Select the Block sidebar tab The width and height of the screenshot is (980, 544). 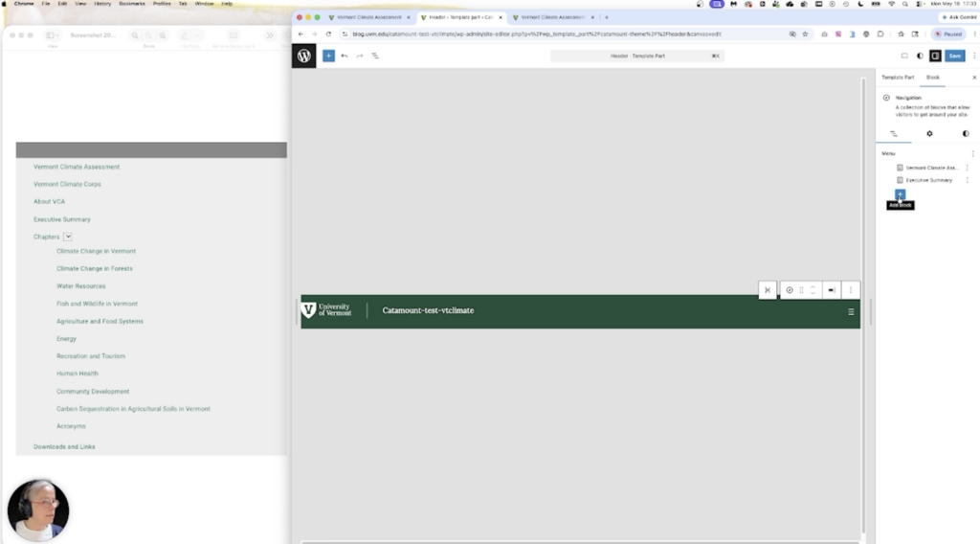pos(932,77)
